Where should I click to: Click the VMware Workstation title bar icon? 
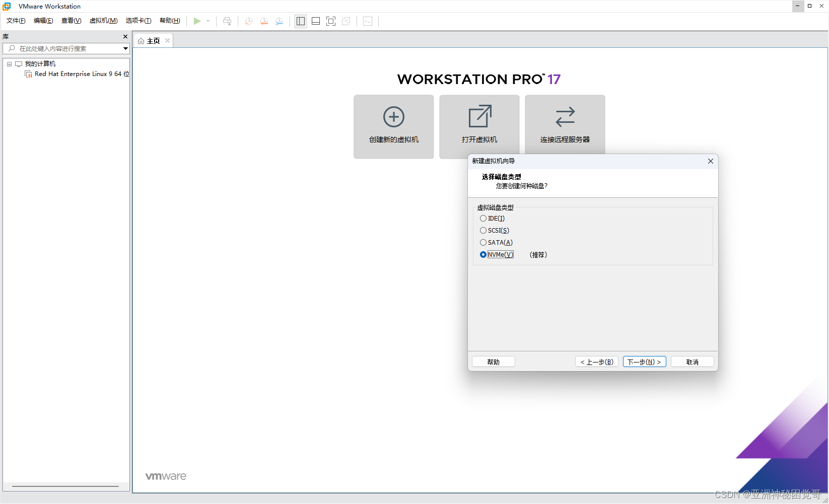pyautogui.click(x=7, y=6)
